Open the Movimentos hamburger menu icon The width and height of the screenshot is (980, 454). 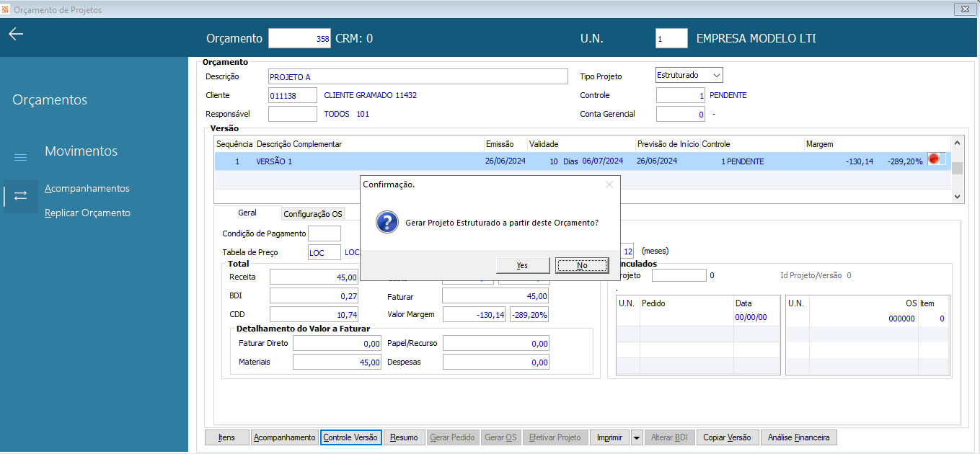(21, 157)
